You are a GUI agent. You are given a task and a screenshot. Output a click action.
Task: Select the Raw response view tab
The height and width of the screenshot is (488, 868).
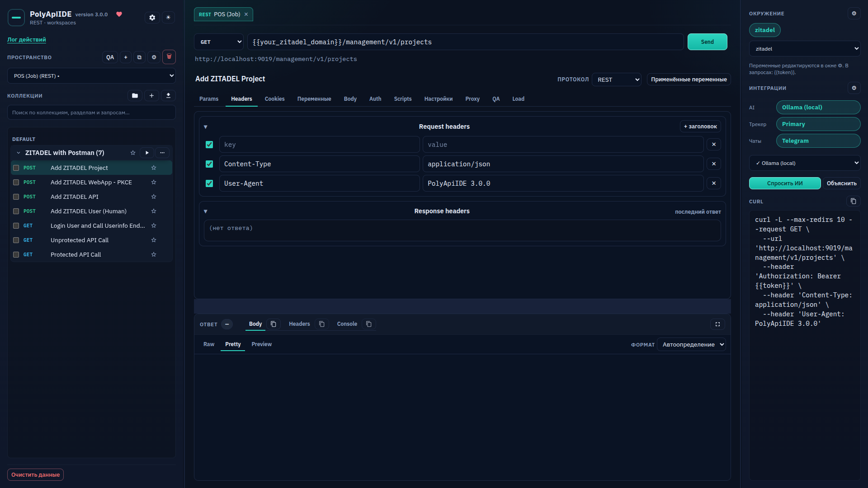[x=209, y=344]
